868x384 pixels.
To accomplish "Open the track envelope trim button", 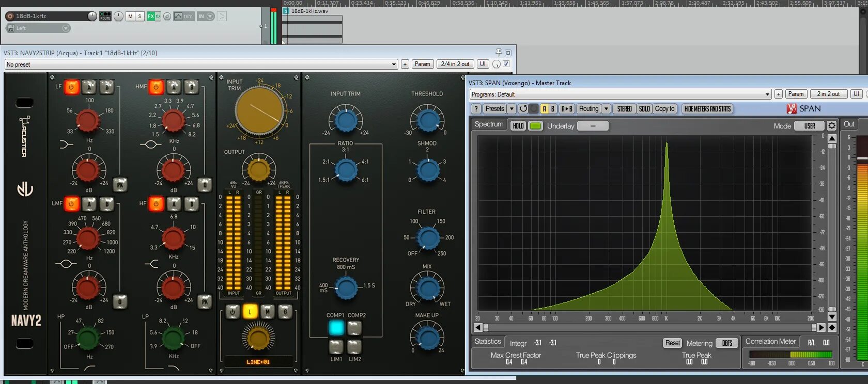I will [183, 17].
